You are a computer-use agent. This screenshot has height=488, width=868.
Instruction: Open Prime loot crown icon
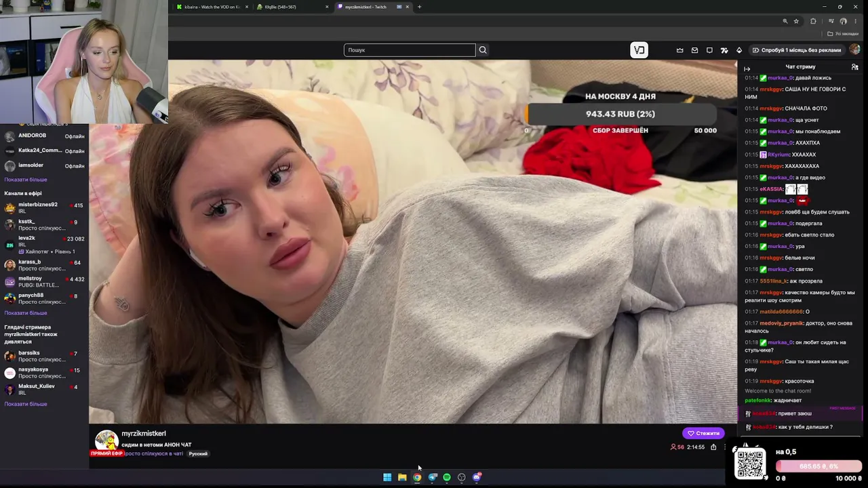(680, 50)
